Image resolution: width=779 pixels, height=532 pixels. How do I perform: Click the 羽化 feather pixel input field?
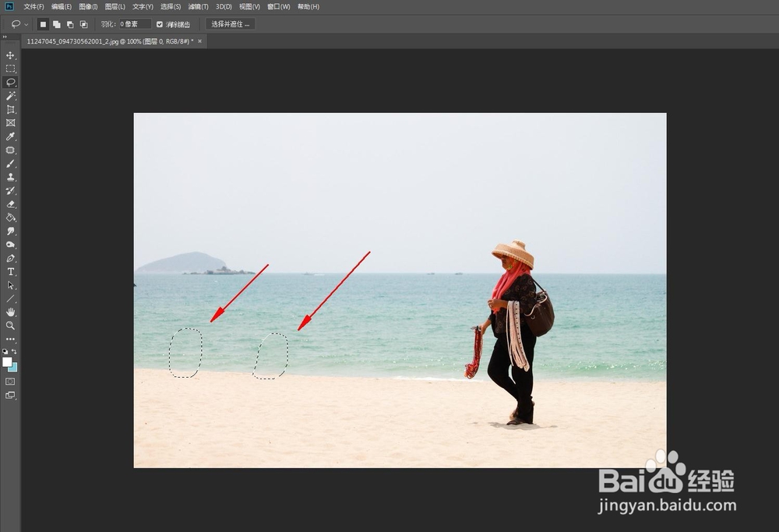[x=135, y=24]
